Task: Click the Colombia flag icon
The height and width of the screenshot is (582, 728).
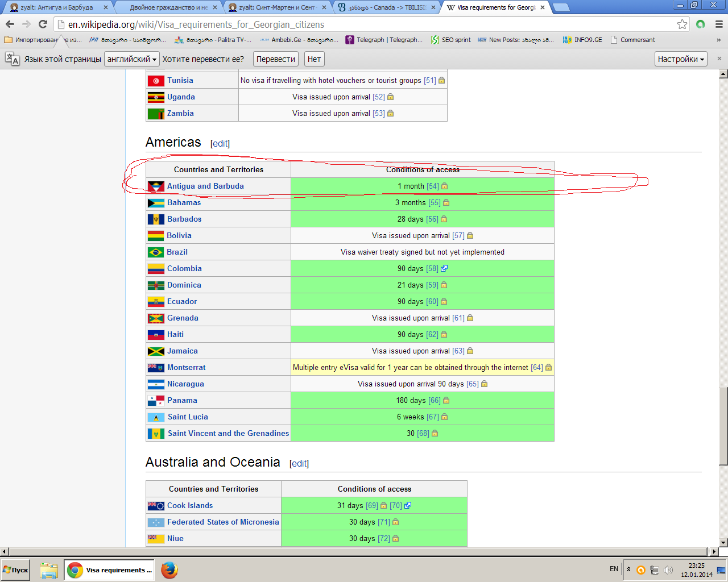Action: coord(156,269)
